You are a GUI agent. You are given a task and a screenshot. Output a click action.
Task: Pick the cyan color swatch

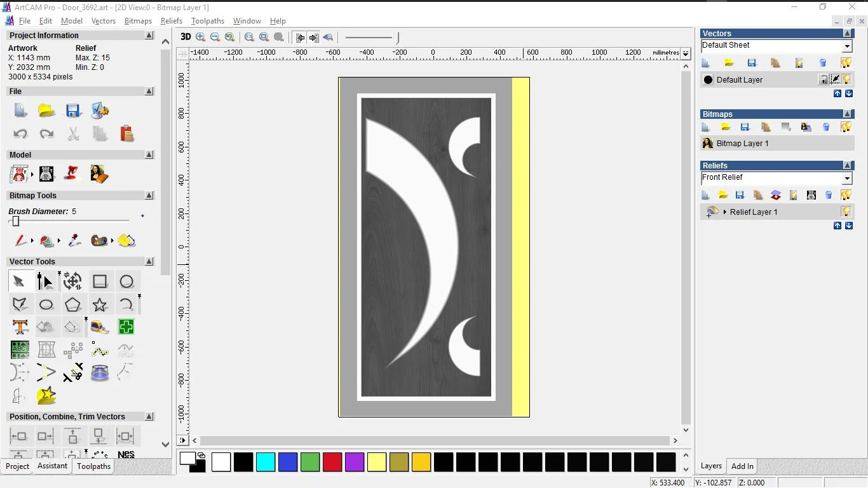pyautogui.click(x=266, y=462)
